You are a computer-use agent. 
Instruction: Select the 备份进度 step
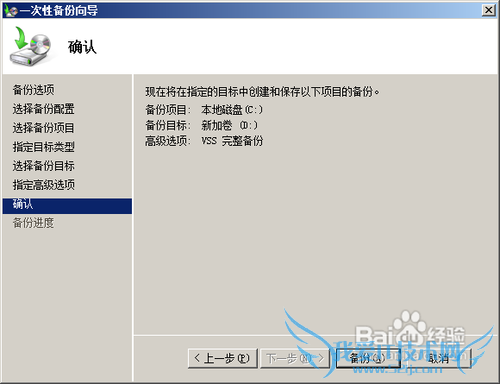33,223
